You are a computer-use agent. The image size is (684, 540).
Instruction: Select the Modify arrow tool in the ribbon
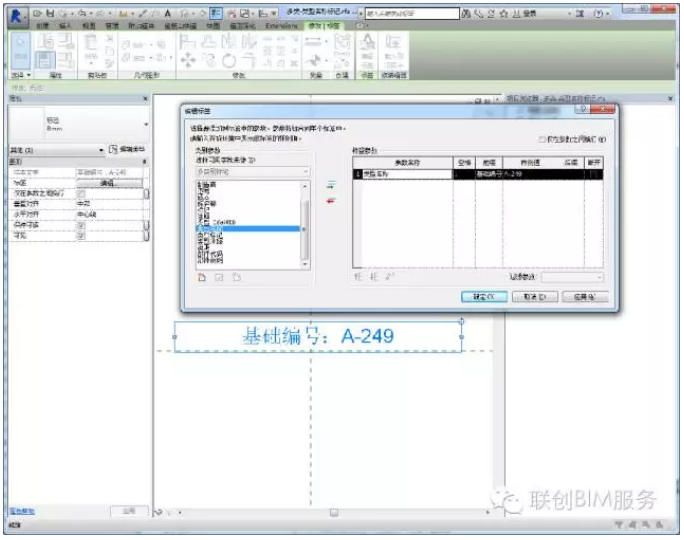(x=20, y=51)
